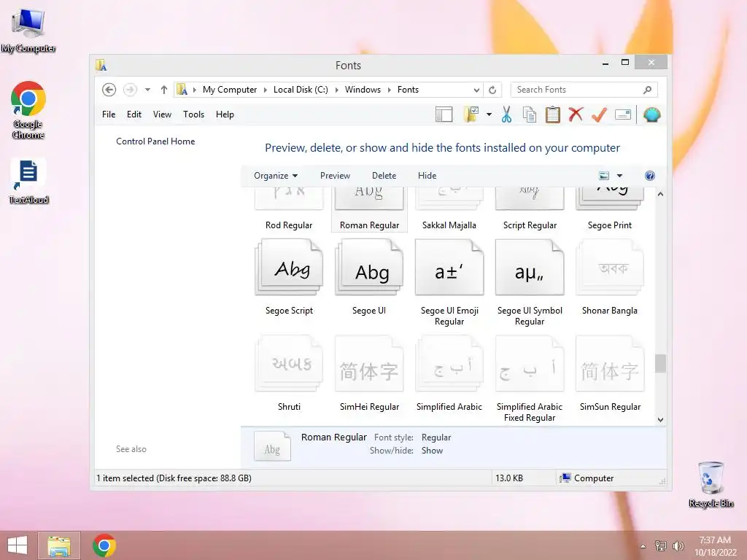Click the Forward navigation arrow

pos(130,90)
